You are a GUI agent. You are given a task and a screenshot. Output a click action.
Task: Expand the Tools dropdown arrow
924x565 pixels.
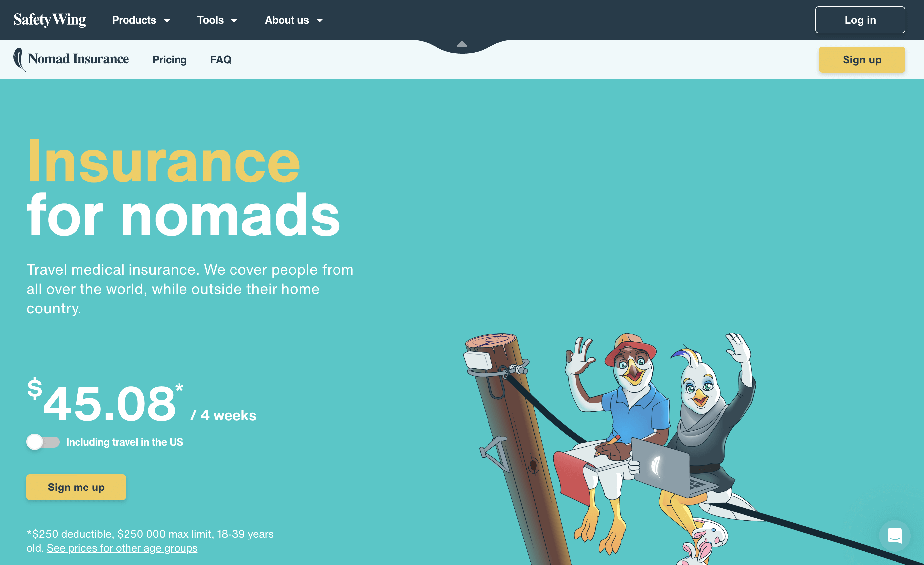(x=234, y=20)
